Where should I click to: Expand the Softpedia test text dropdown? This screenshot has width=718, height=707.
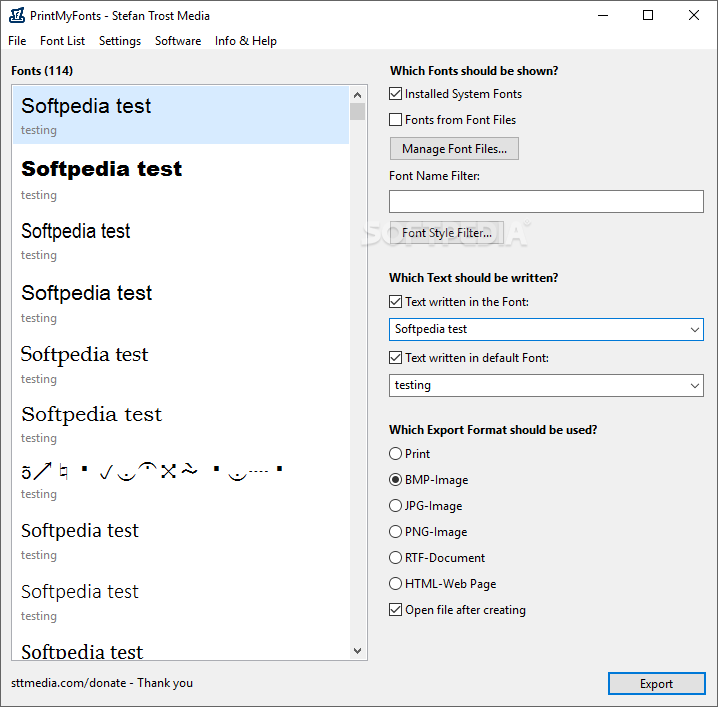click(695, 329)
